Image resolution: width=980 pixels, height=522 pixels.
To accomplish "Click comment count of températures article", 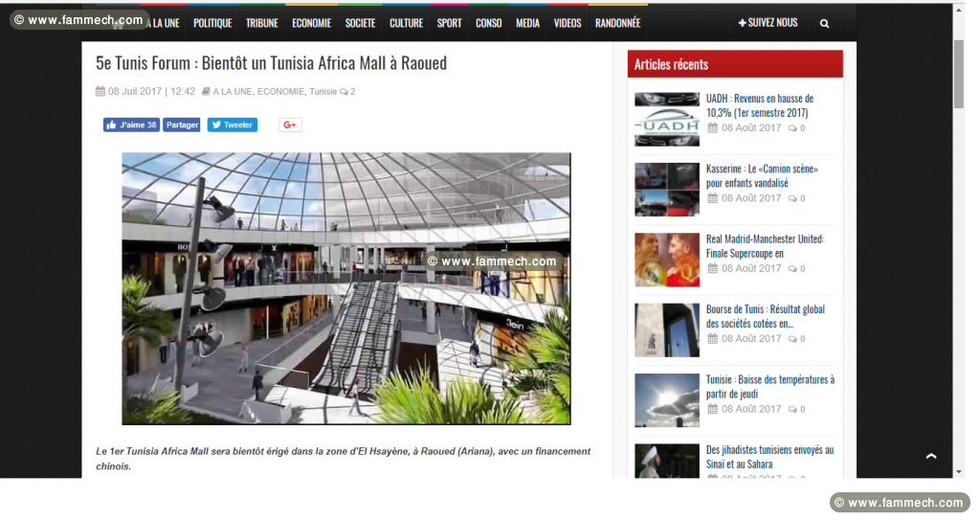I will click(797, 410).
